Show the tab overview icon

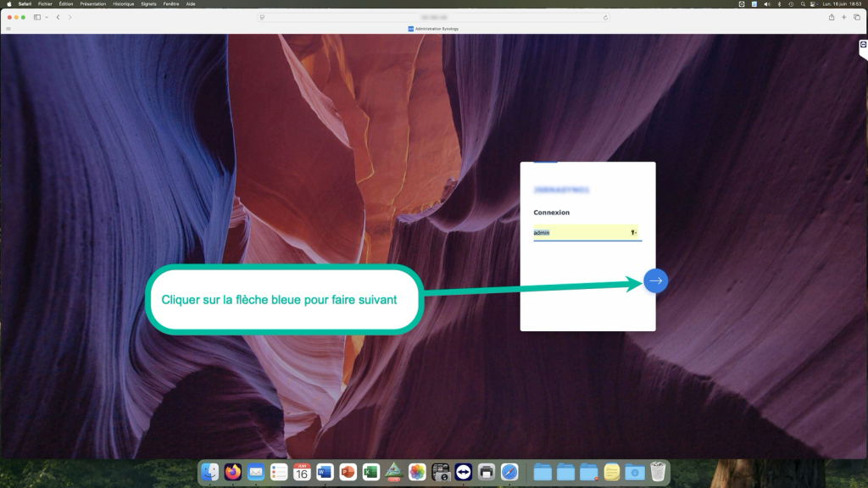coord(857,17)
